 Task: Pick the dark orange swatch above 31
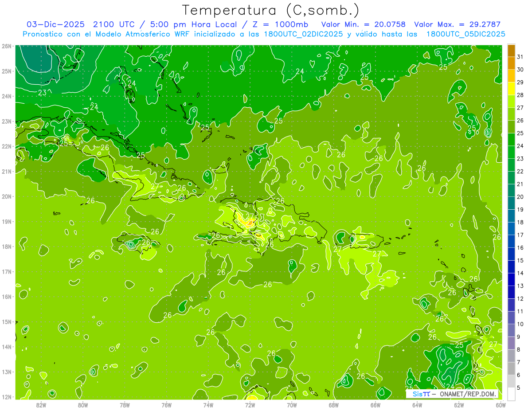[511, 51]
